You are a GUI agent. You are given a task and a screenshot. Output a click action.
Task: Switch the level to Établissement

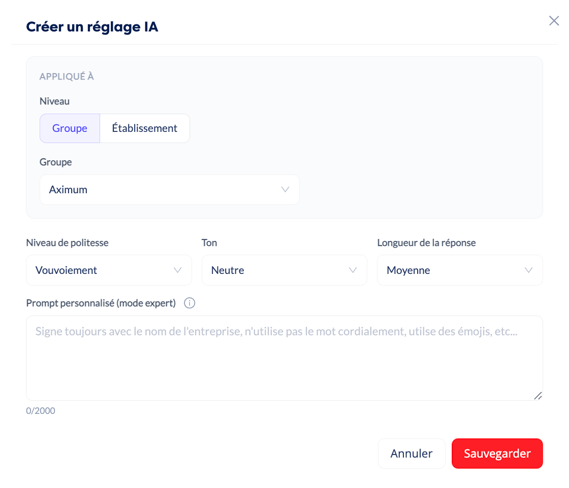[x=144, y=128]
